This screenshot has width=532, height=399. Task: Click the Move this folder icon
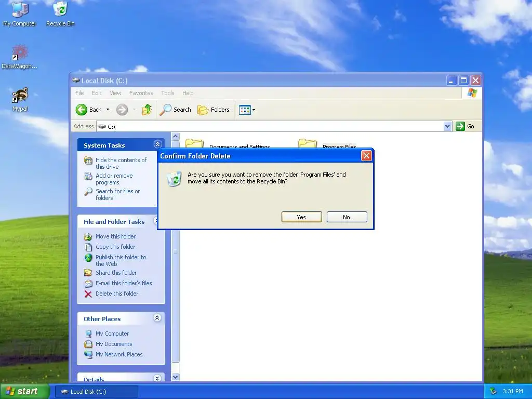click(88, 236)
